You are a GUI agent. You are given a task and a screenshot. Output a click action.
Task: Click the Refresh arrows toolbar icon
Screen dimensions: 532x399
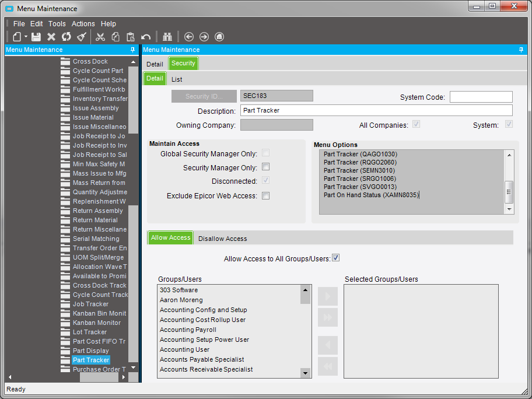[66, 37]
